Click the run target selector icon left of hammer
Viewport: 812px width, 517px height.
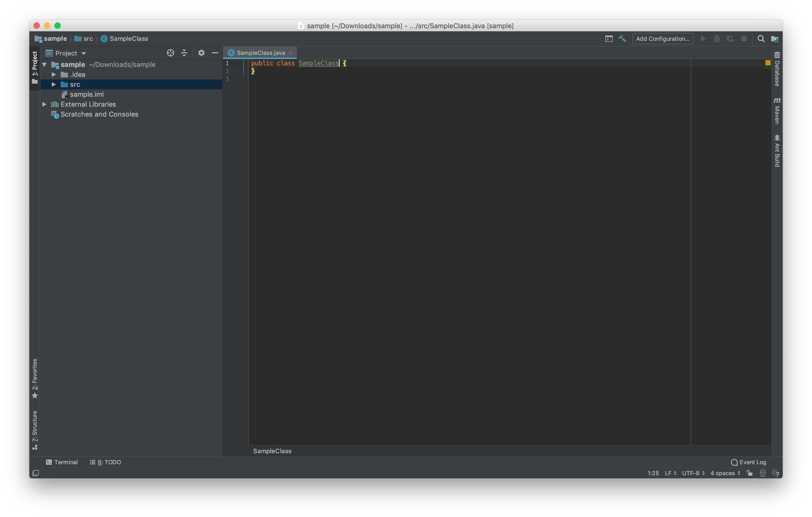(x=609, y=39)
